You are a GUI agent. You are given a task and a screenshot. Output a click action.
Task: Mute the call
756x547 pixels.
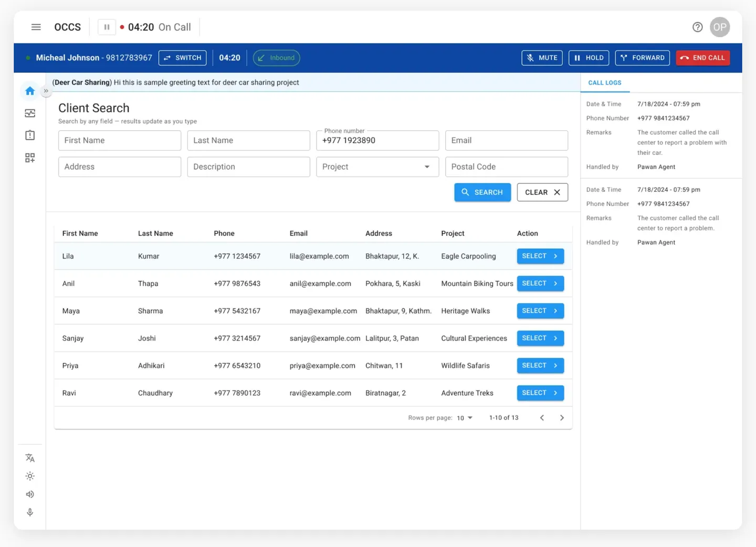542,58
